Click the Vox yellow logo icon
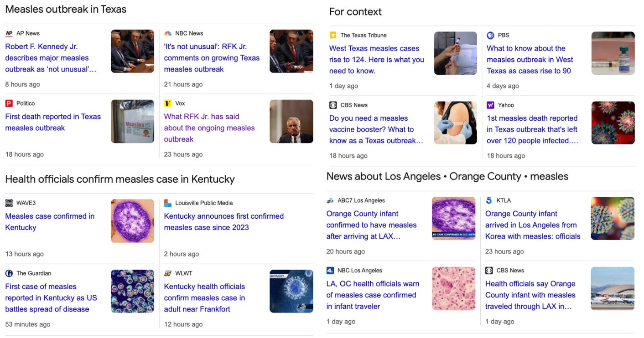 [168, 103]
